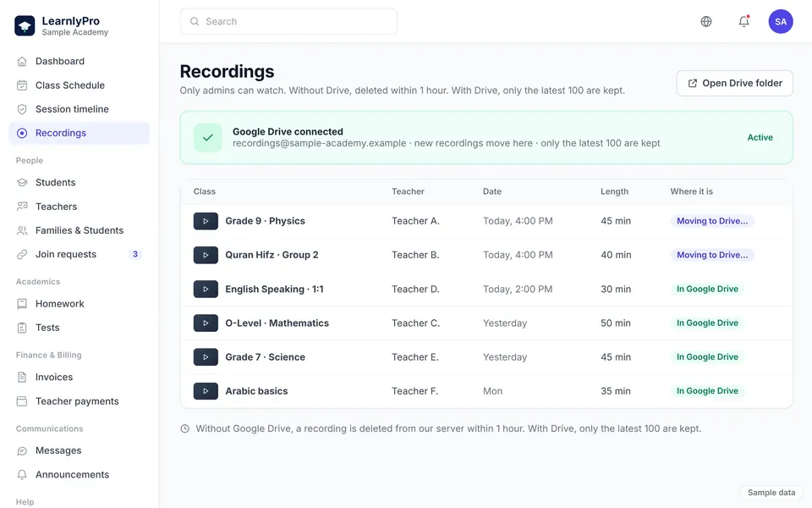Click the Dashboard home icon
The width and height of the screenshot is (812, 508).
(22, 61)
